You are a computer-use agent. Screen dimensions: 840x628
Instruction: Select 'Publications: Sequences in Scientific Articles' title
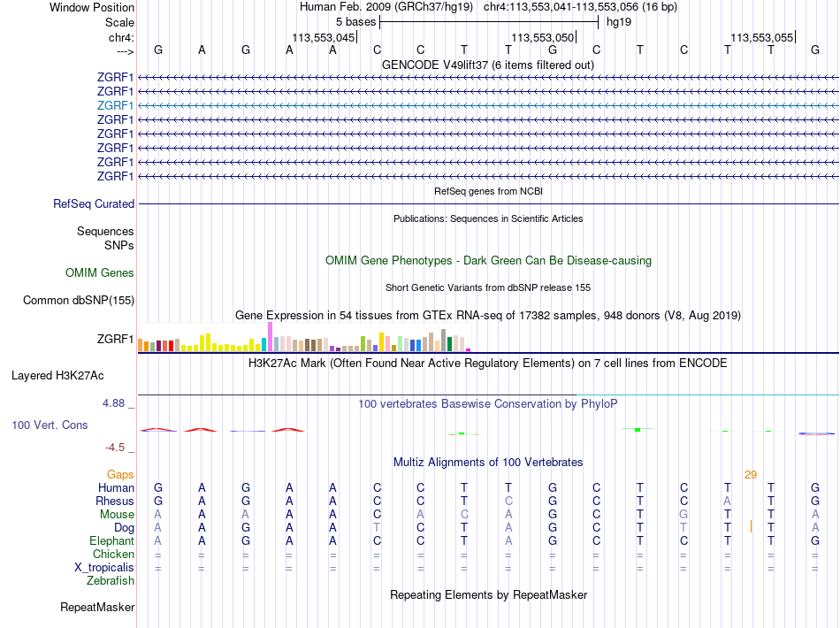[x=488, y=218]
